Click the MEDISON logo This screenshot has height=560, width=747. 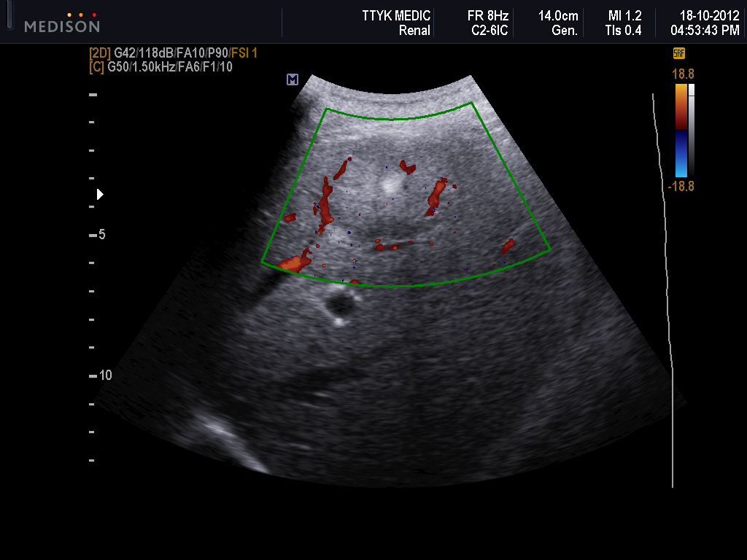61,26
